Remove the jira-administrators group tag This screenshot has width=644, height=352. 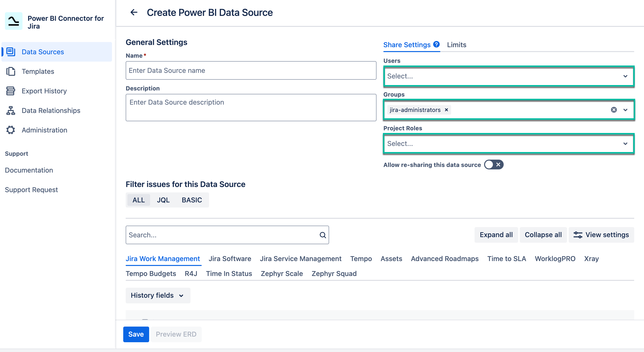[x=446, y=110]
